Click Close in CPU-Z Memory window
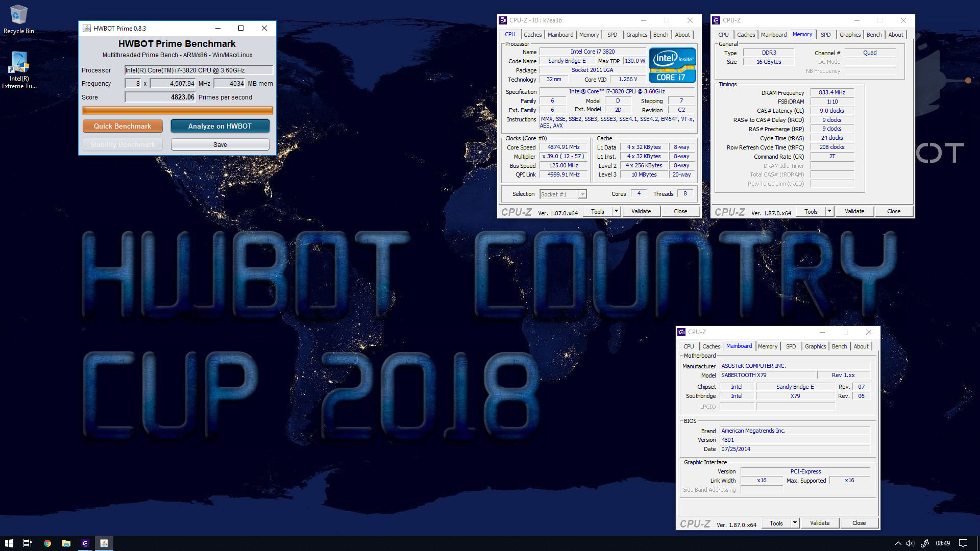980x551 pixels. (894, 211)
